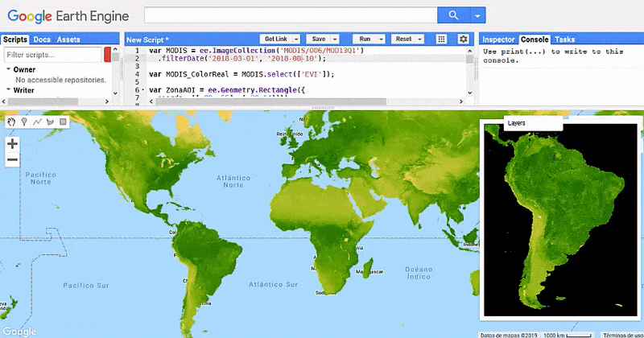Select the Console tab
Image resolution: width=644 pixels, height=338 pixels.
[x=535, y=39]
